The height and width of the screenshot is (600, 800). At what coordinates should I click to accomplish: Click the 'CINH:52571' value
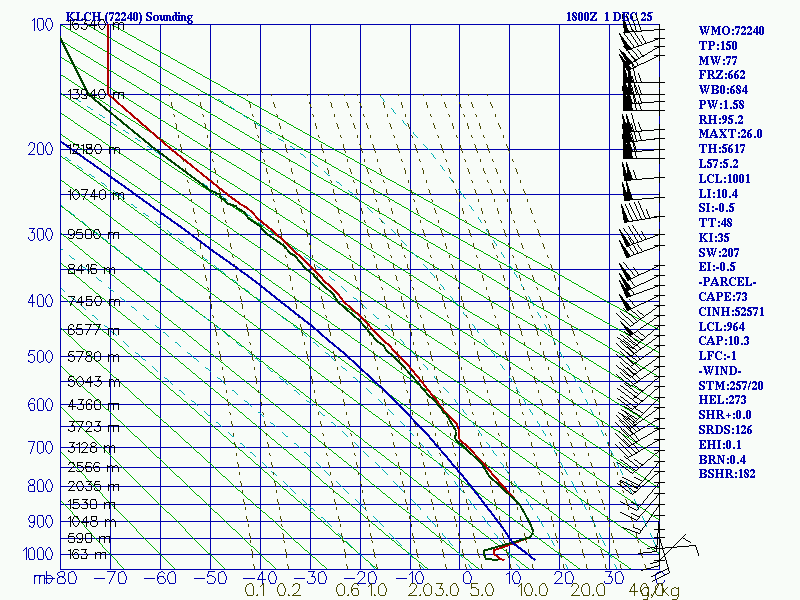point(731,312)
